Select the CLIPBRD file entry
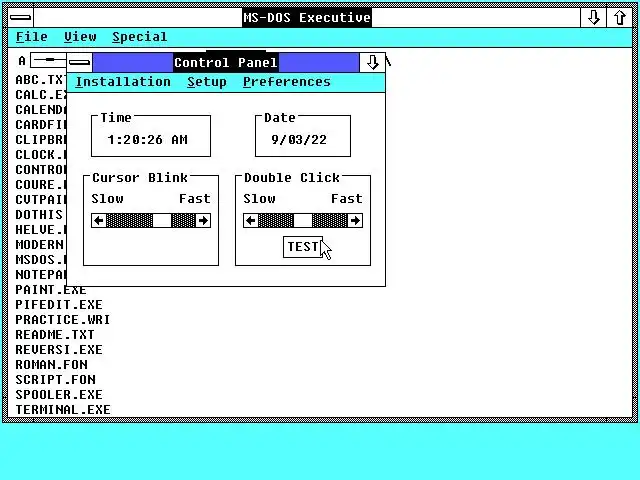 (x=40, y=140)
